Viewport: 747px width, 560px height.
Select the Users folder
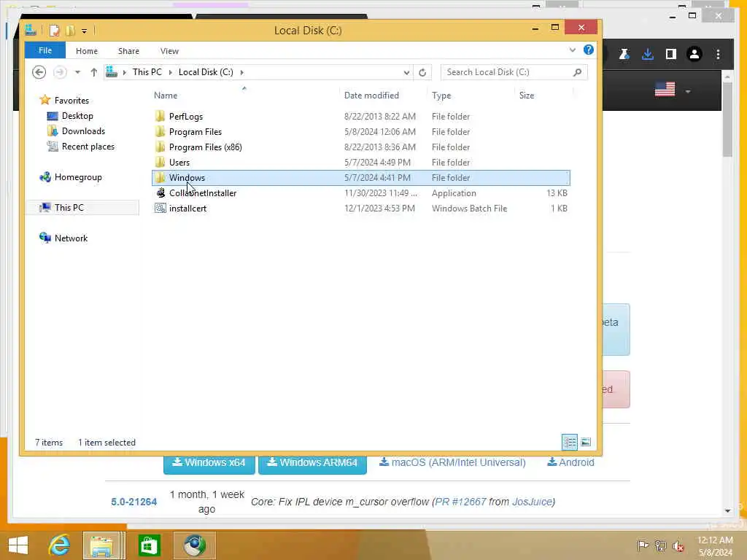(x=179, y=163)
